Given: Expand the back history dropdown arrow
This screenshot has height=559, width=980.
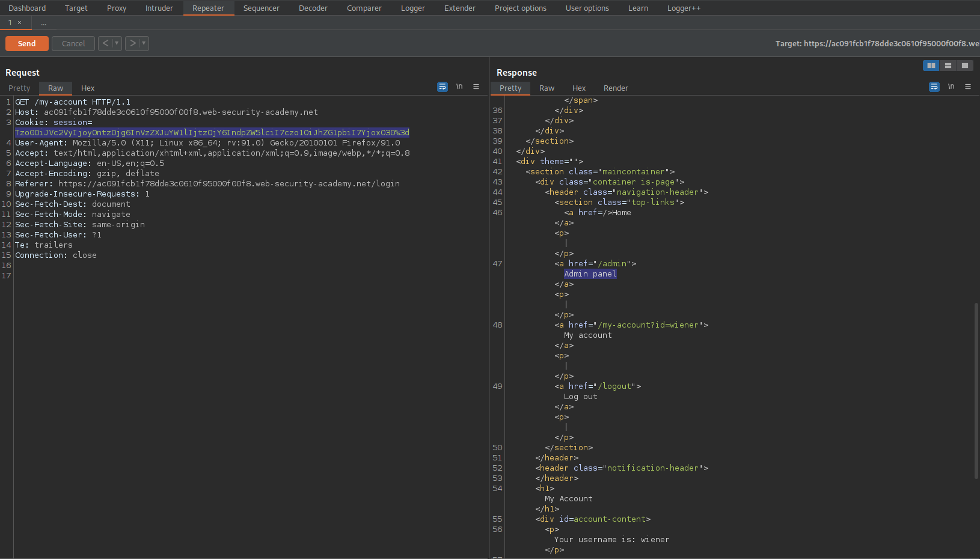Looking at the screenshot, I should click(117, 43).
